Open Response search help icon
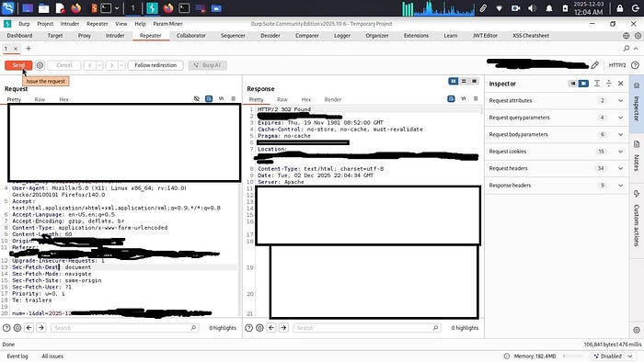Screen dimensions: 644x362 coord(248,328)
